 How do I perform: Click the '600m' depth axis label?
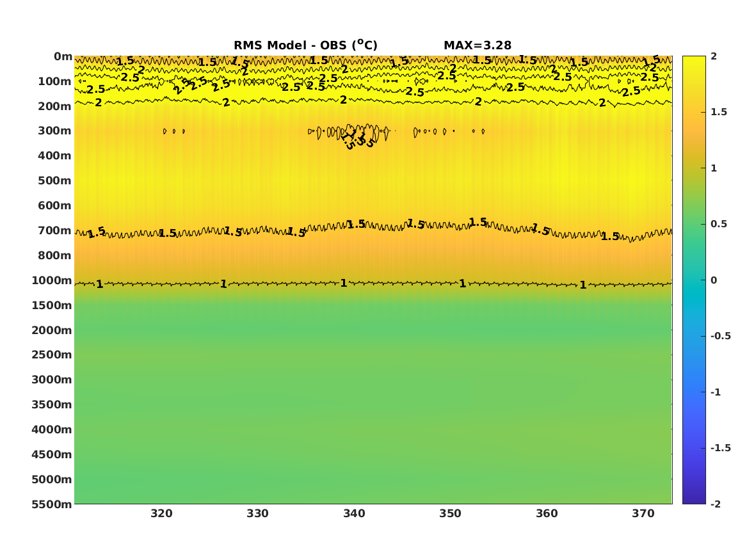point(55,205)
